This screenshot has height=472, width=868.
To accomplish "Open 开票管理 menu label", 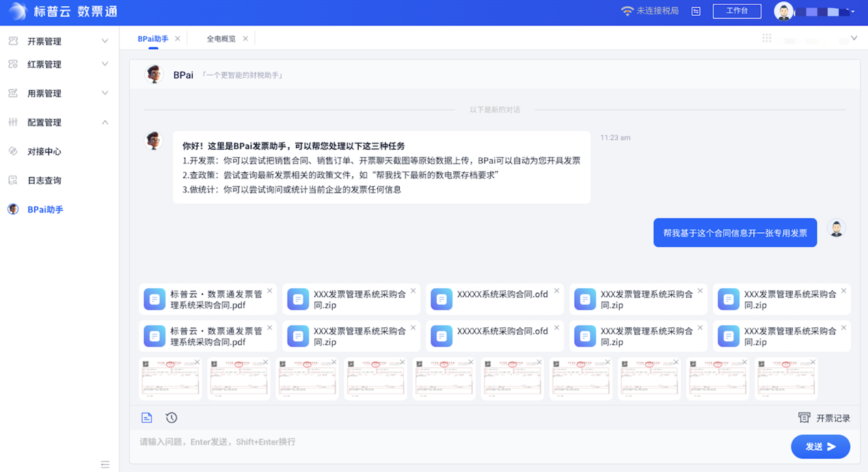I will [x=44, y=42].
